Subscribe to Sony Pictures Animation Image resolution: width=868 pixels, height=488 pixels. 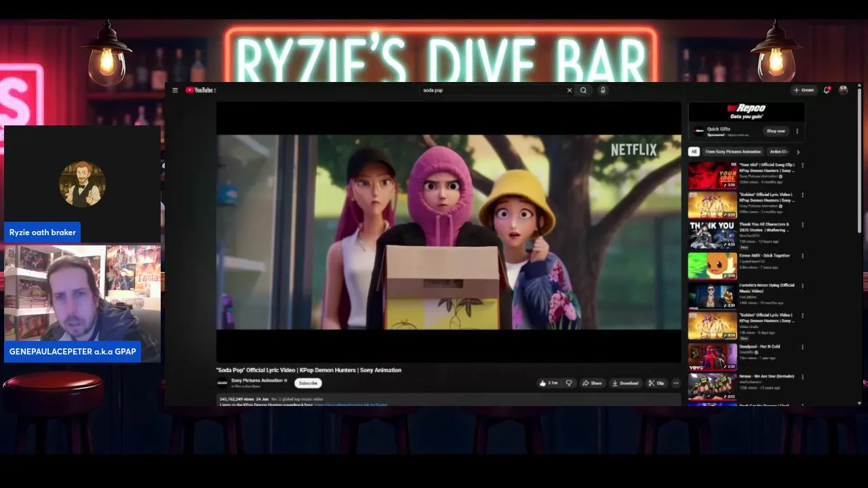pos(308,383)
